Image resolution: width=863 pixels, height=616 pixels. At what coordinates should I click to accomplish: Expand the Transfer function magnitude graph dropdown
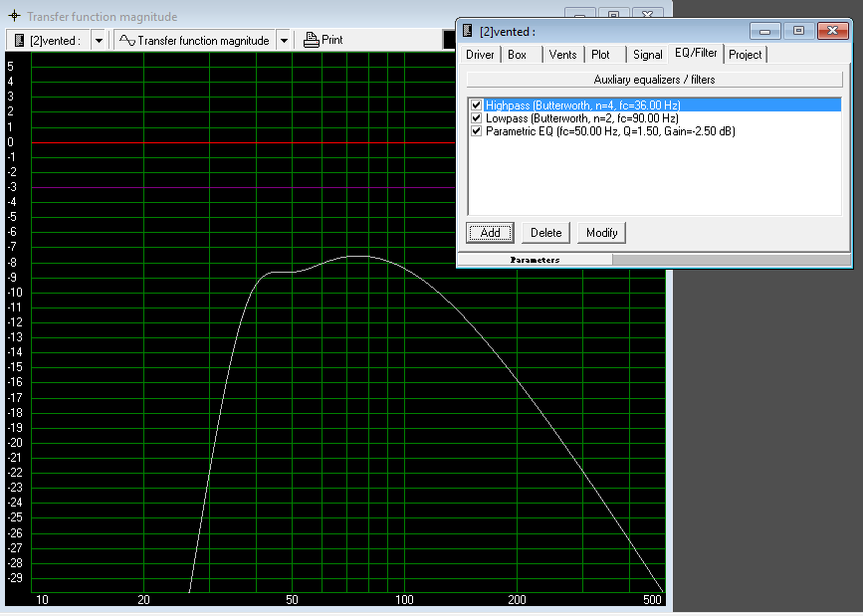(x=284, y=40)
